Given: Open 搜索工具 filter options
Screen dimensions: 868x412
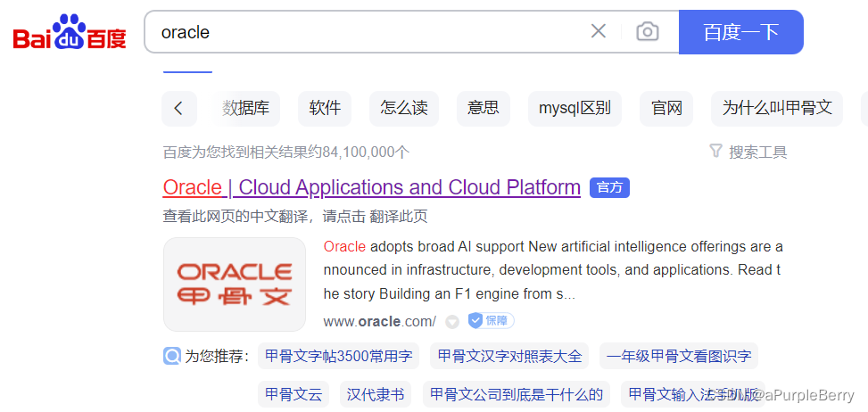Looking at the screenshot, I should tap(748, 152).
